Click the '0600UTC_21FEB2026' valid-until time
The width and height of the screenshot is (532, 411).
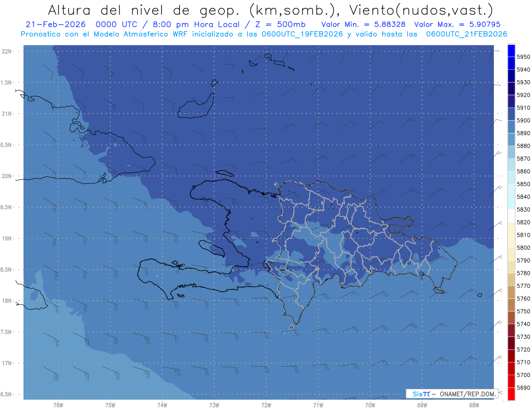(466, 34)
